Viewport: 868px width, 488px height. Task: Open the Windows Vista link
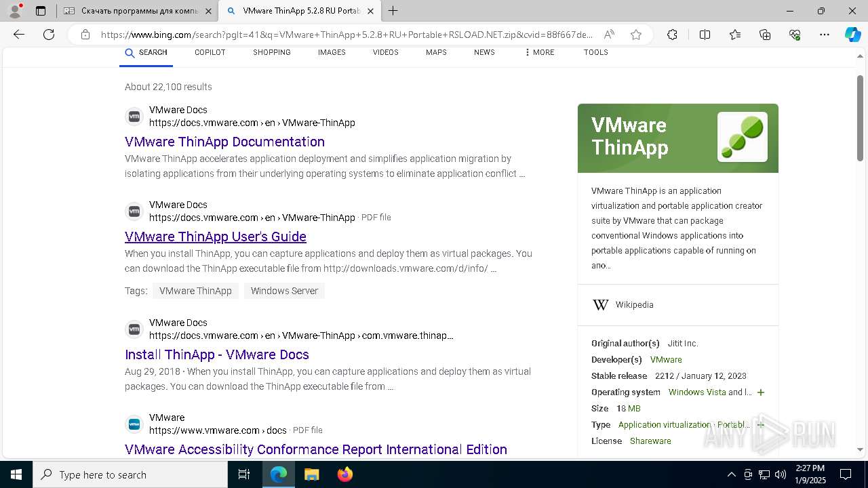point(696,392)
